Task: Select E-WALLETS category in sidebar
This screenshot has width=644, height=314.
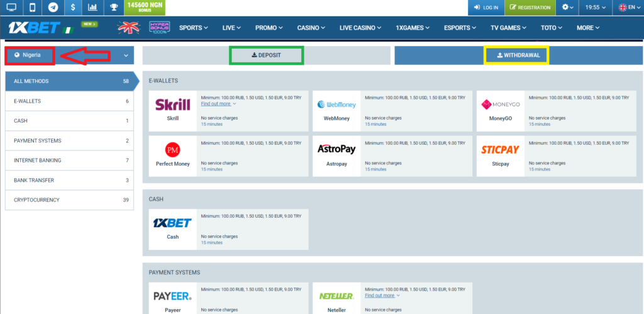Action: point(69,101)
